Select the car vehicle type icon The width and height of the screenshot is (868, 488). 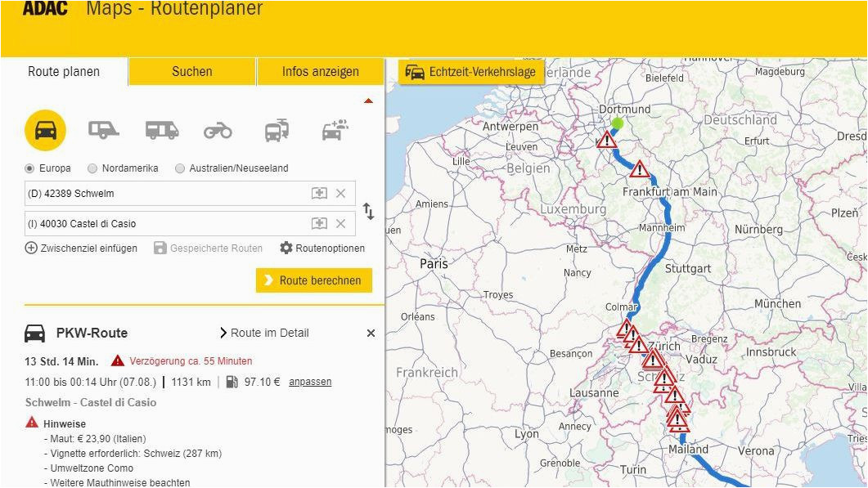point(45,131)
